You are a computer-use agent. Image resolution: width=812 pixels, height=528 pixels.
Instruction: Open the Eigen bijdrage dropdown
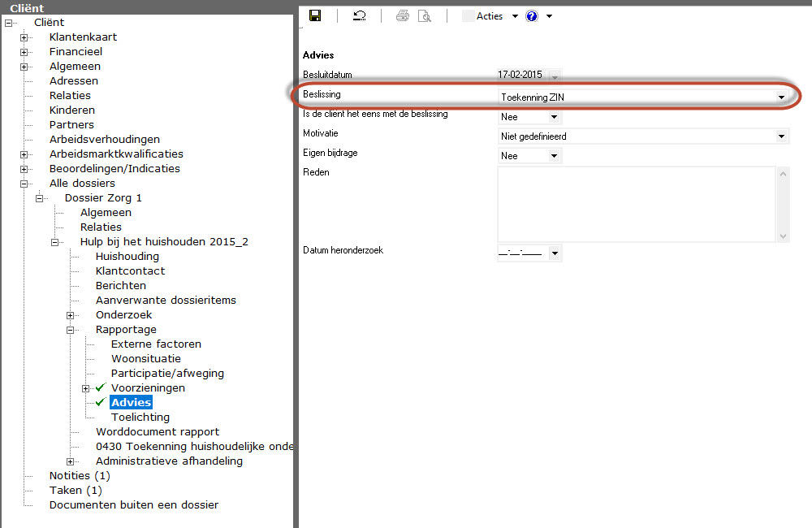[x=554, y=156]
